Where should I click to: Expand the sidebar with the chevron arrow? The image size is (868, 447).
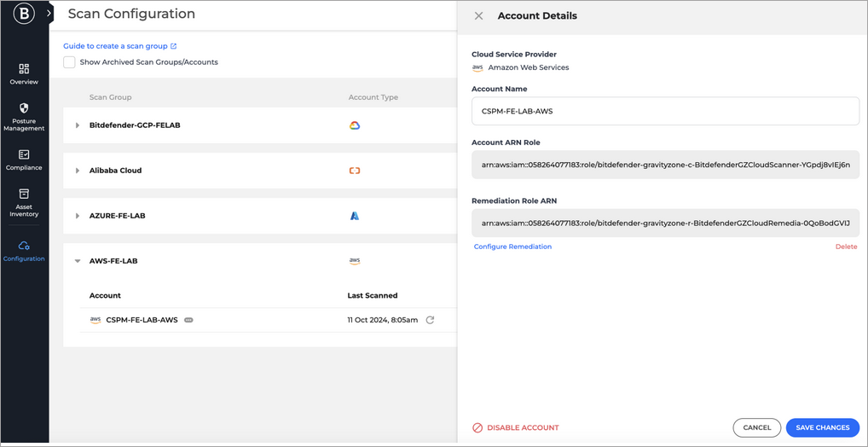49,12
